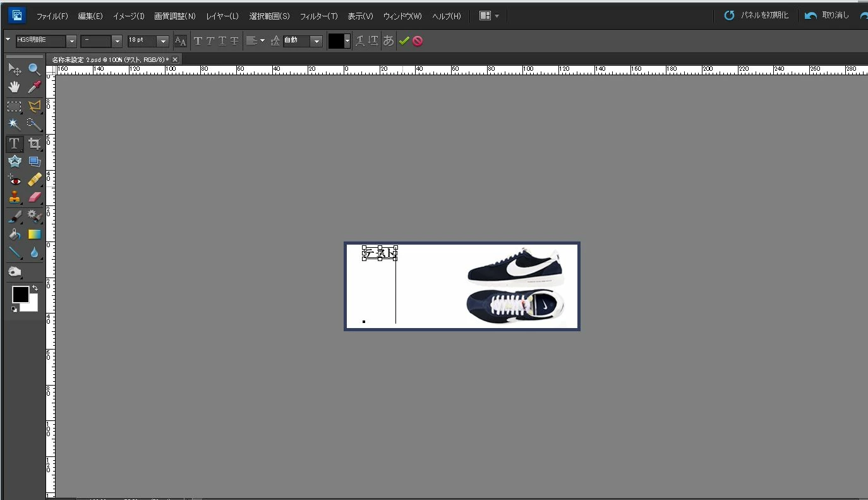The height and width of the screenshot is (500, 868).
Task: Close the 名称未設定 2.psd document tab
Action: coord(175,59)
